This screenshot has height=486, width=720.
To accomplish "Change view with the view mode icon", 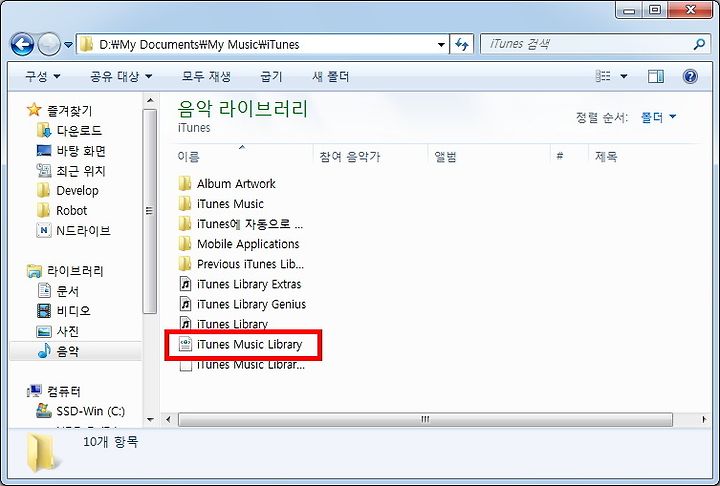I will (603, 76).
